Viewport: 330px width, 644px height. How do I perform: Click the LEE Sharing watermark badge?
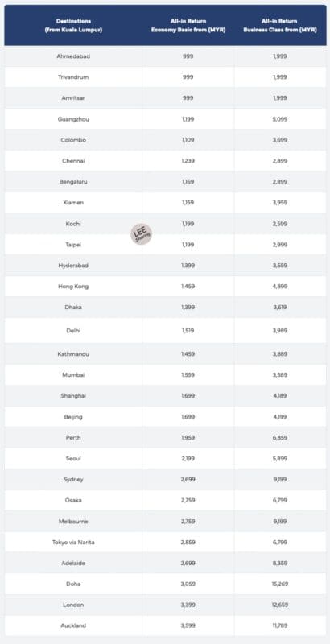tap(142, 234)
